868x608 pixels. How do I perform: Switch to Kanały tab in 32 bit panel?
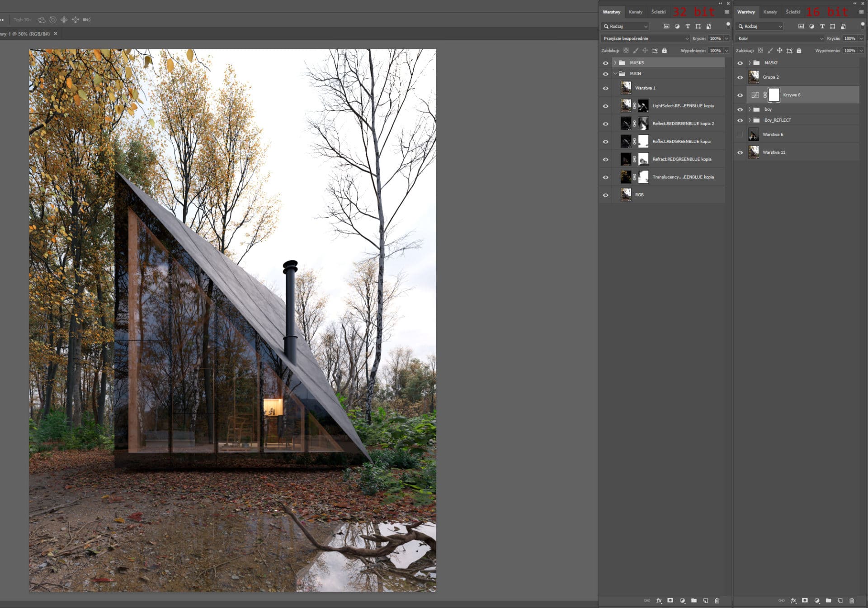click(x=635, y=12)
